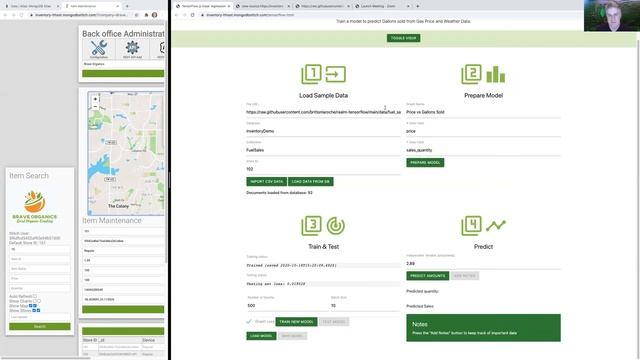
Task: Click the Search button in Item Search
Action: (40, 327)
